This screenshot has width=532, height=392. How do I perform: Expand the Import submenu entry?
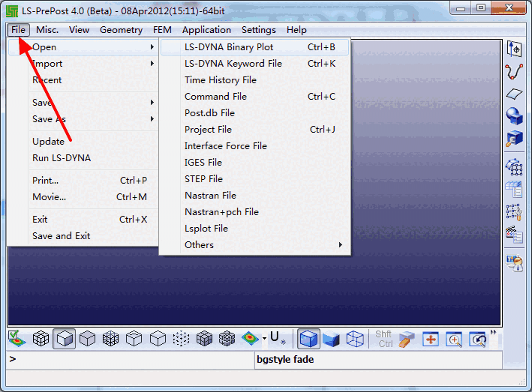coord(83,64)
